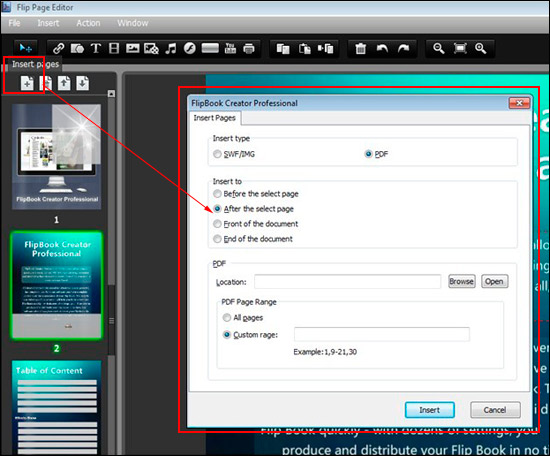Click the Browse button

coord(462,281)
